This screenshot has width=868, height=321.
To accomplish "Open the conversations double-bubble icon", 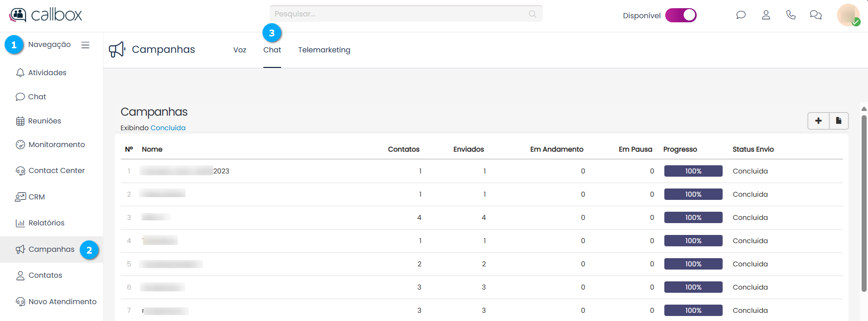I will pos(816,15).
